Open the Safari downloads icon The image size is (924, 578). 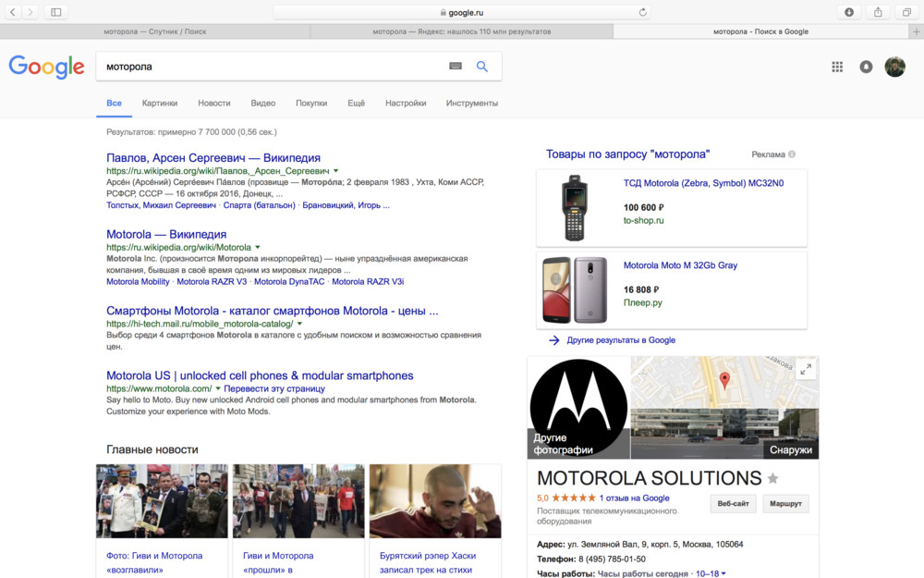click(x=848, y=12)
